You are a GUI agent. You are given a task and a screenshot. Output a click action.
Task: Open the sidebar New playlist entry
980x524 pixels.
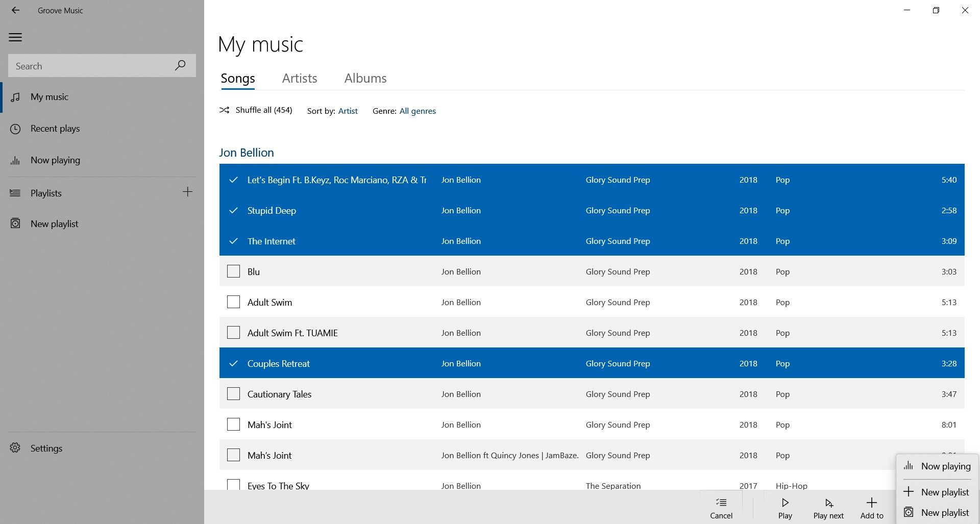click(x=102, y=224)
